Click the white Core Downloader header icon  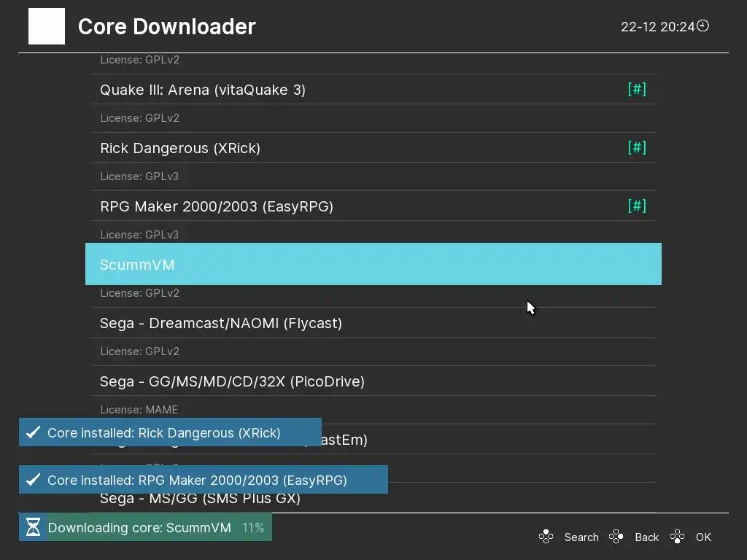[47, 26]
